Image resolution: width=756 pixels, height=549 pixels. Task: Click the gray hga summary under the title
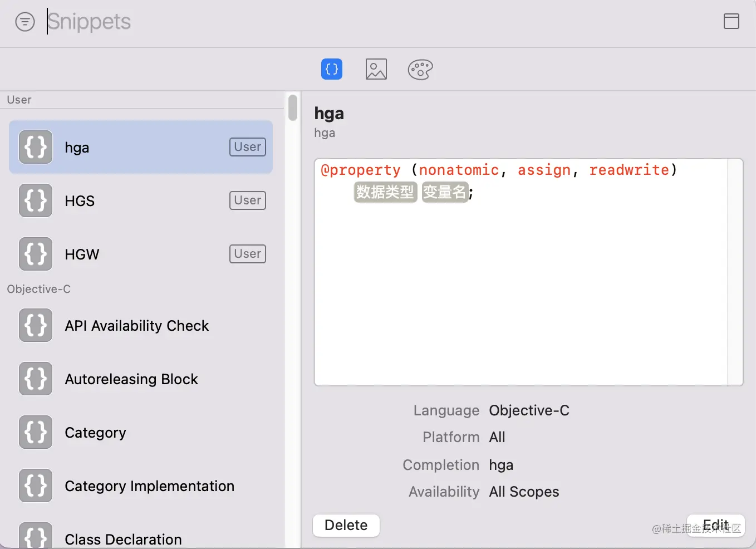(x=325, y=133)
